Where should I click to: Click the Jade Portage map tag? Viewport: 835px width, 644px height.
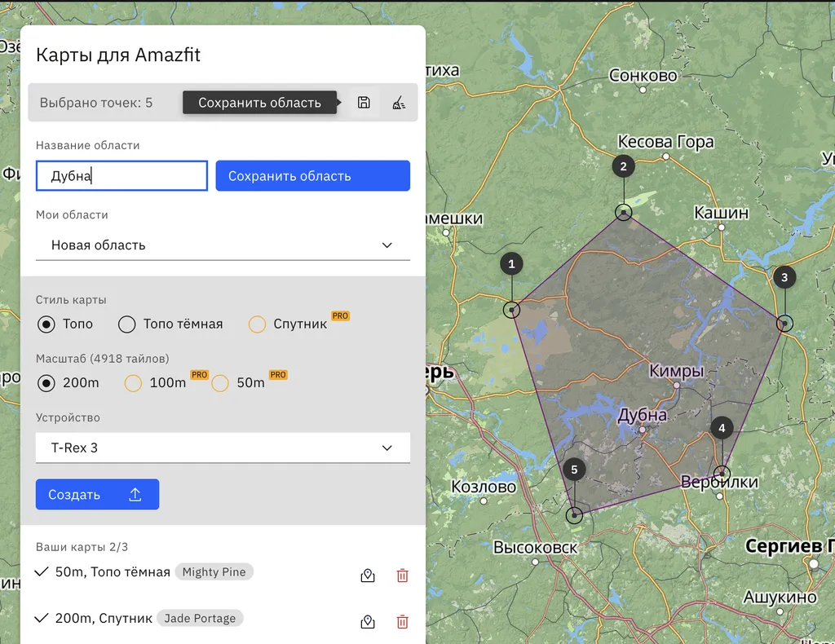(x=200, y=618)
